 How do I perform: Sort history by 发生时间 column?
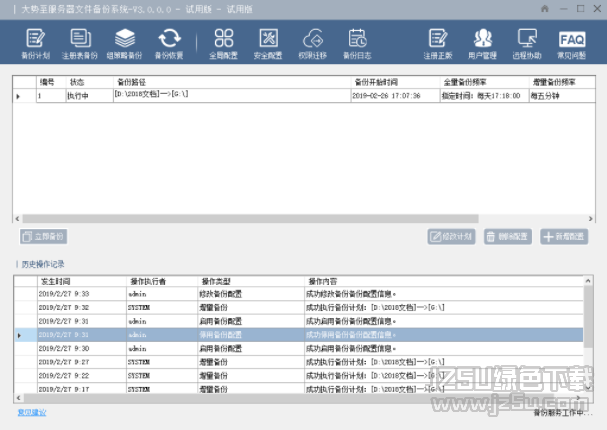pyautogui.click(x=82, y=281)
